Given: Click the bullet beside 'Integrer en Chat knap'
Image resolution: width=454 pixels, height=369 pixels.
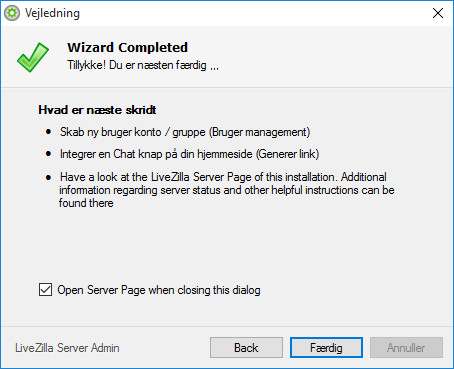Looking at the screenshot, I should (x=49, y=154).
